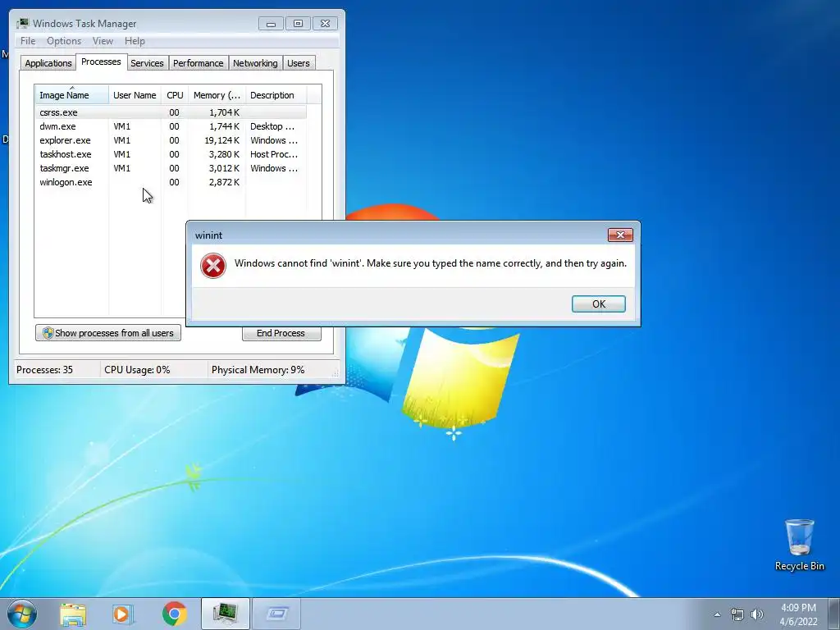The height and width of the screenshot is (630, 840).
Task: Switch to the Networking tab
Action: click(x=255, y=63)
